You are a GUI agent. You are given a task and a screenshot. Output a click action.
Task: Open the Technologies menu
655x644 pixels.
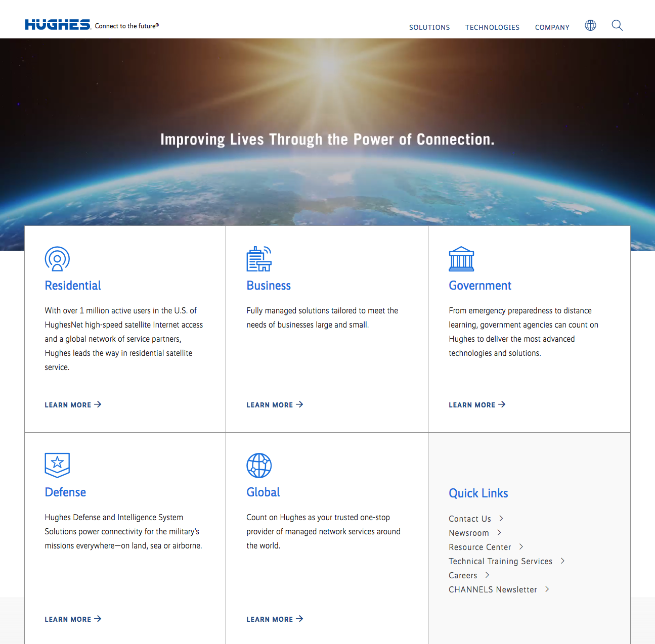492,27
